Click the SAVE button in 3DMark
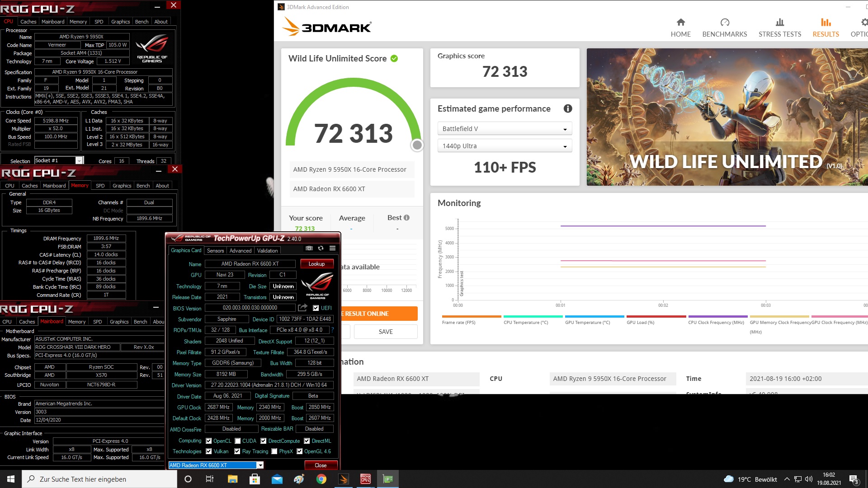The width and height of the screenshot is (868, 488). pos(386,332)
